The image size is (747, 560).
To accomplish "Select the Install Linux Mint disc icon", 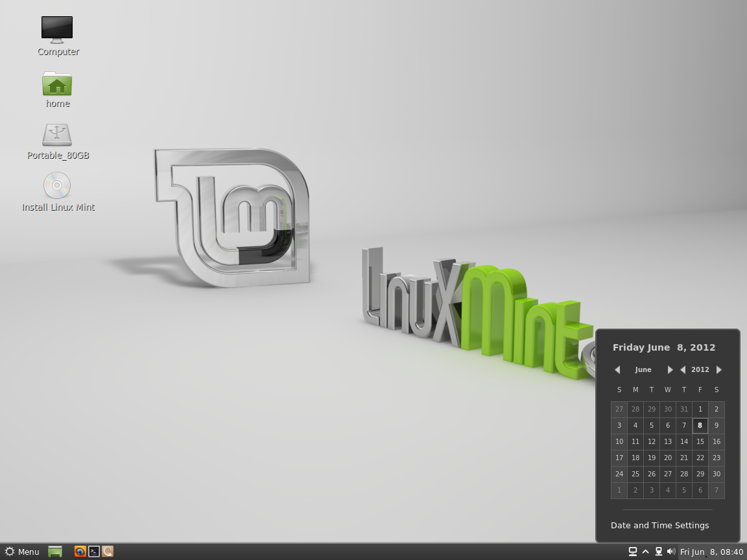I will pyautogui.click(x=57, y=185).
